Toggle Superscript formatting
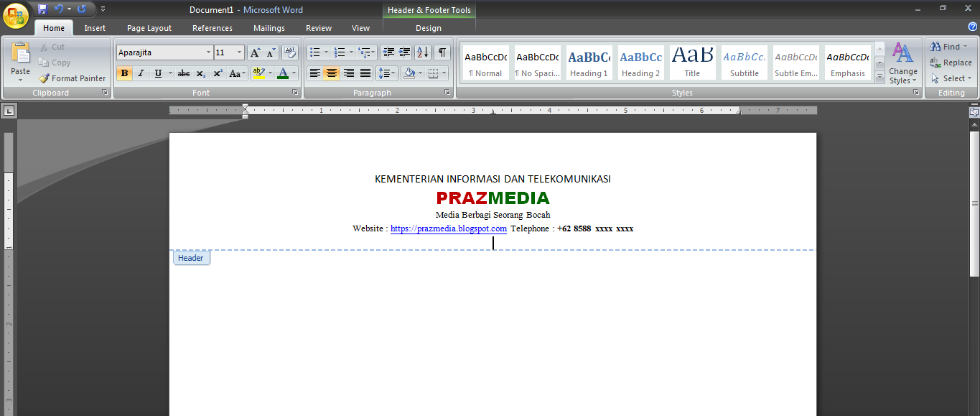The height and width of the screenshot is (416, 980). (218, 73)
